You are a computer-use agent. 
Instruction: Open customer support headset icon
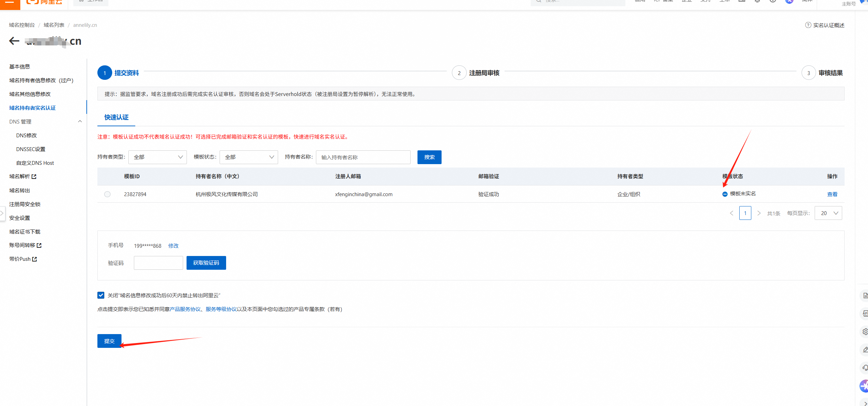(x=865, y=368)
